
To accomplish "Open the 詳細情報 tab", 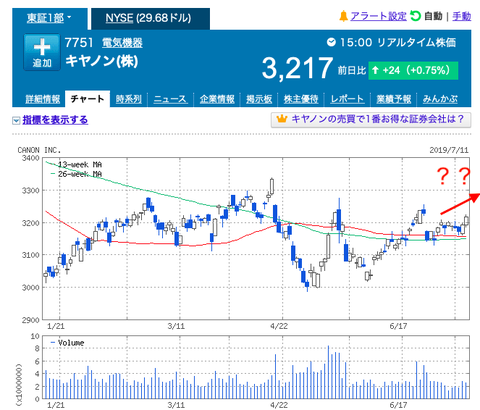I will (43, 99).
